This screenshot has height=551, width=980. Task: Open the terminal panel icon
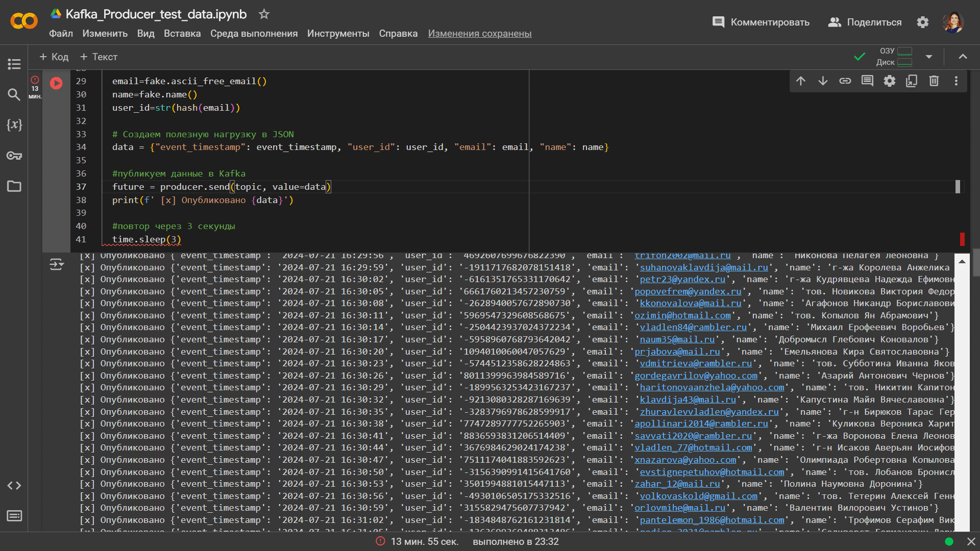pyautogui.click(x=14, y=516)
